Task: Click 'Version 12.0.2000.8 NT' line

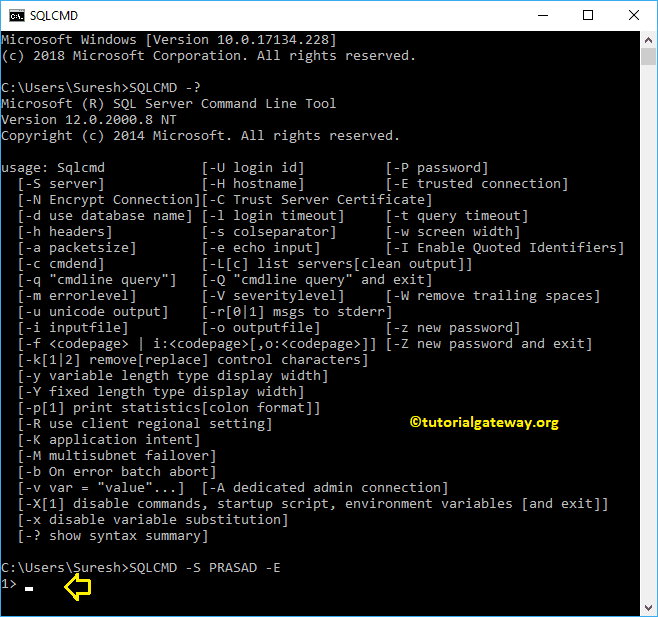Action: [89, 120]
